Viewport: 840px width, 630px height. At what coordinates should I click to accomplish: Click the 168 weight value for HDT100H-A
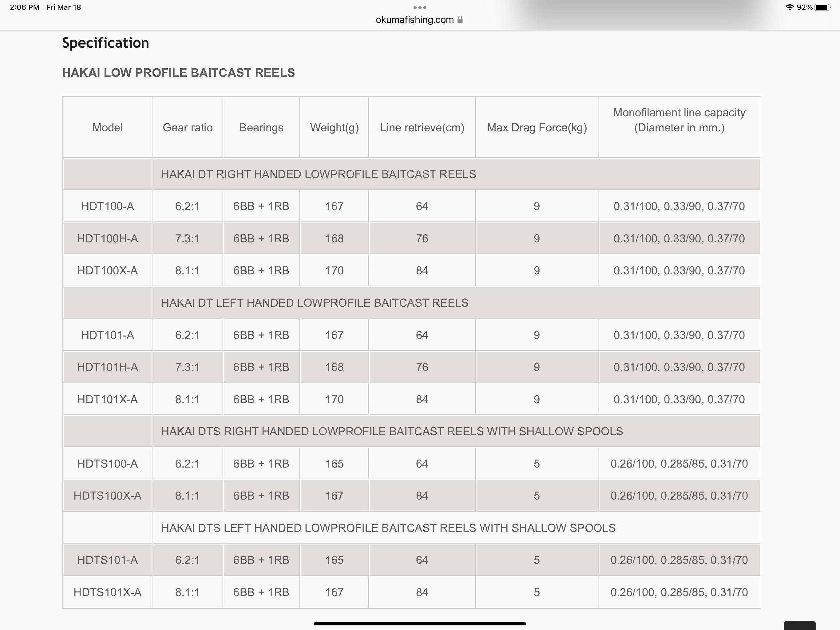[x=334, y=239]
